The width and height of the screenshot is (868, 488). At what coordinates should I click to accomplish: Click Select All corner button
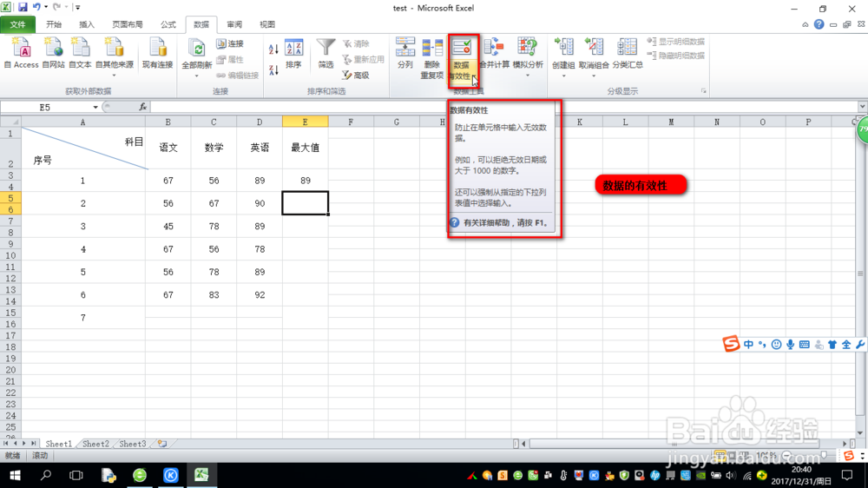click(10, 122)
